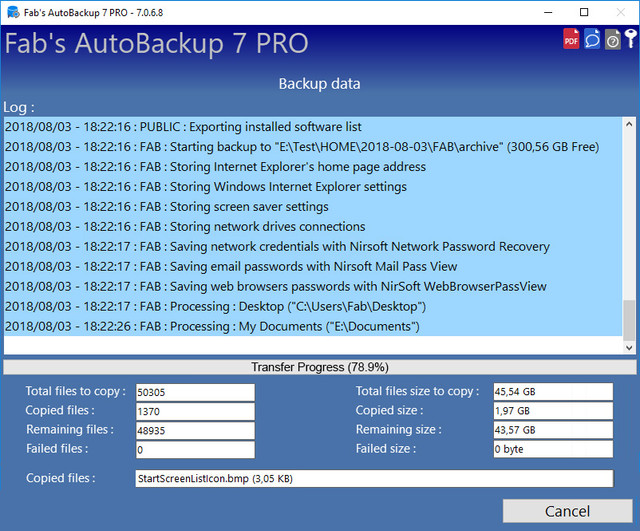Open the help question-mark document icon
Image resolution: width=640 pixels, height=531 pixels.
[613, 40]
